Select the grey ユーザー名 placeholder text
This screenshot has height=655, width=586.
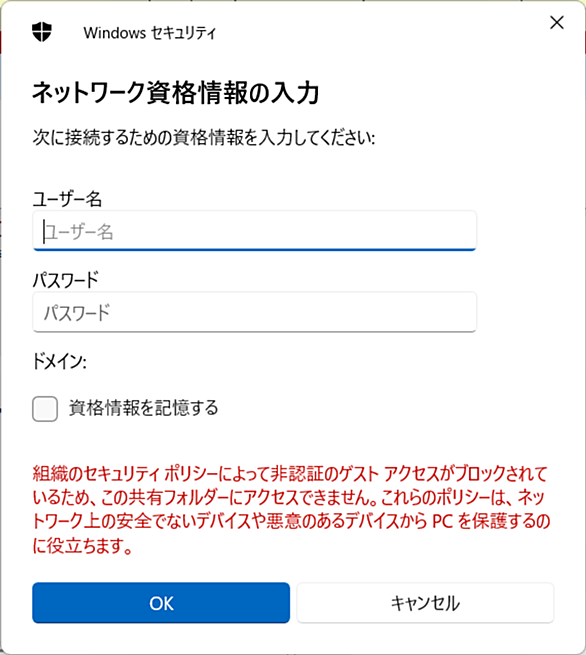tap(79, 232)
